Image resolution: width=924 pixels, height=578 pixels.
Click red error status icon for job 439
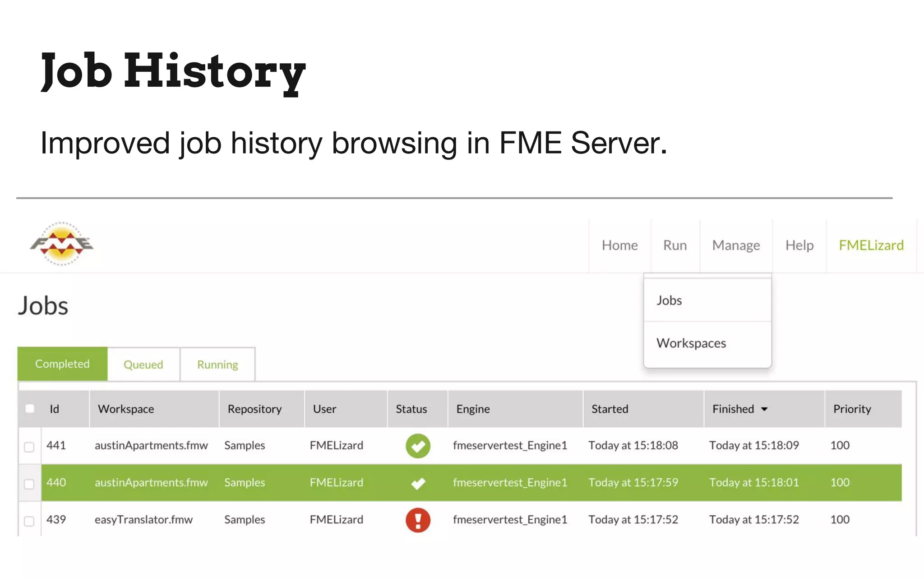pos(418,520)
